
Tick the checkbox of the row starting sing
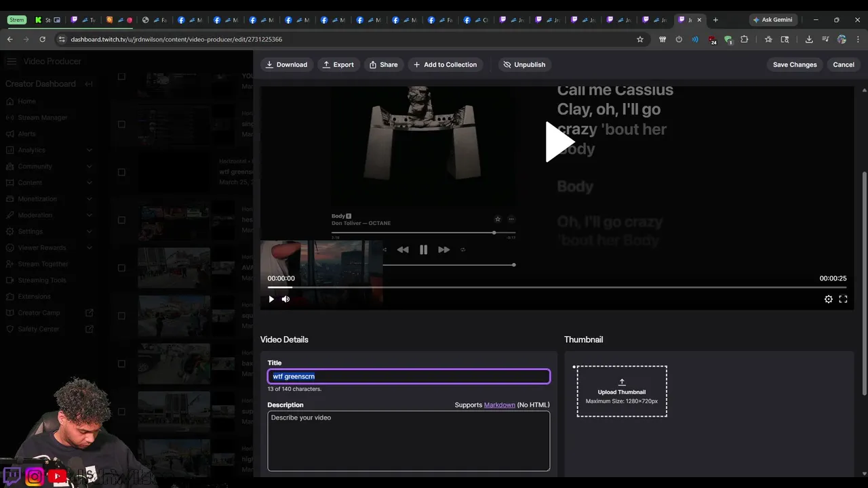[x=121, y=124]
